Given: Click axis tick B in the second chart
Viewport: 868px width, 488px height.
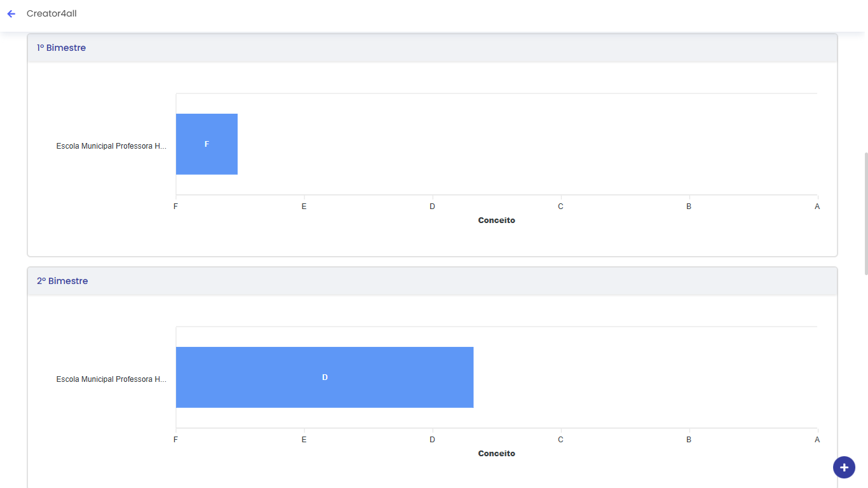Looking at the screenshot, I should click(x=689, y=440).
